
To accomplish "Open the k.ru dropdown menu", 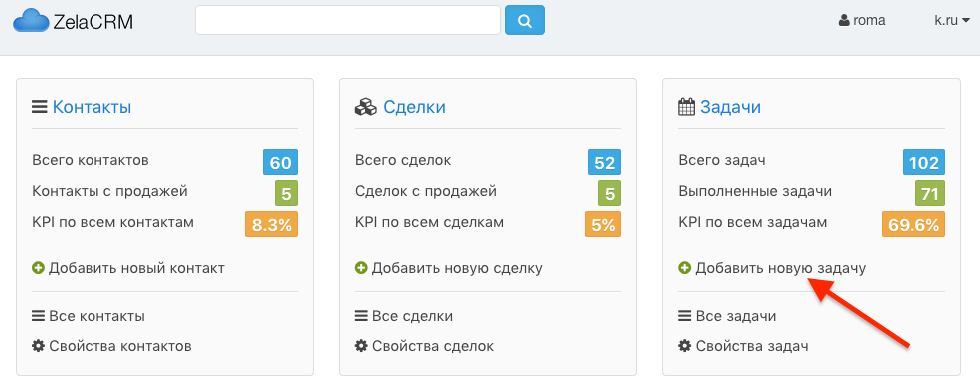I will click(x=952, y=21).
